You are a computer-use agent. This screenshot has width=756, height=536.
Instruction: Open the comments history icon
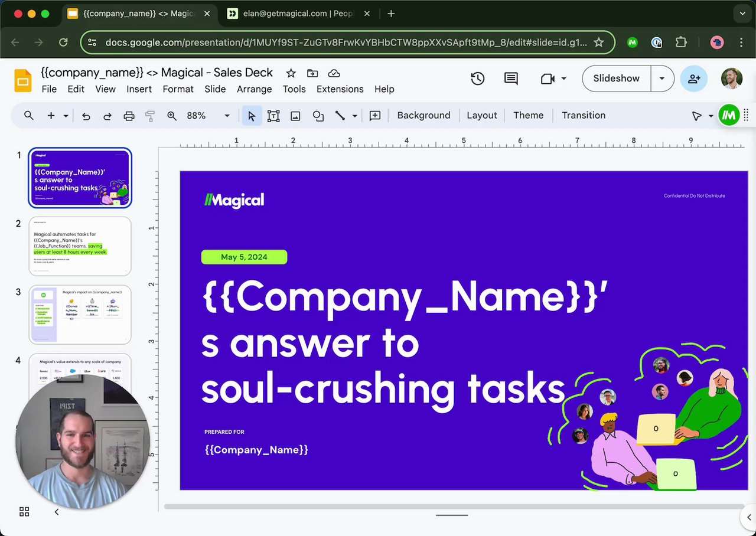pyautogui.click(x=511, y=79)
